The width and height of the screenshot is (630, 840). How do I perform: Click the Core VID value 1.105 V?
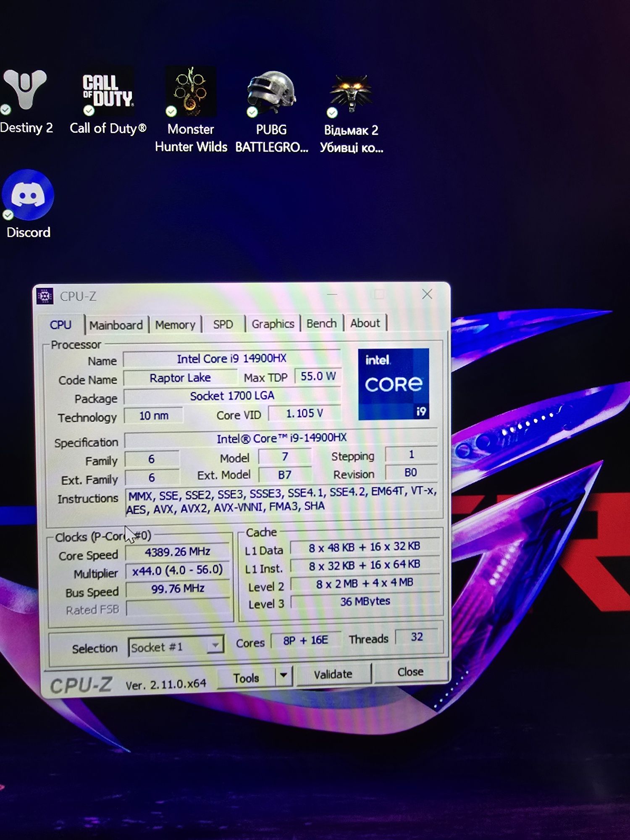pyautogui.click(x=304, y=413)
